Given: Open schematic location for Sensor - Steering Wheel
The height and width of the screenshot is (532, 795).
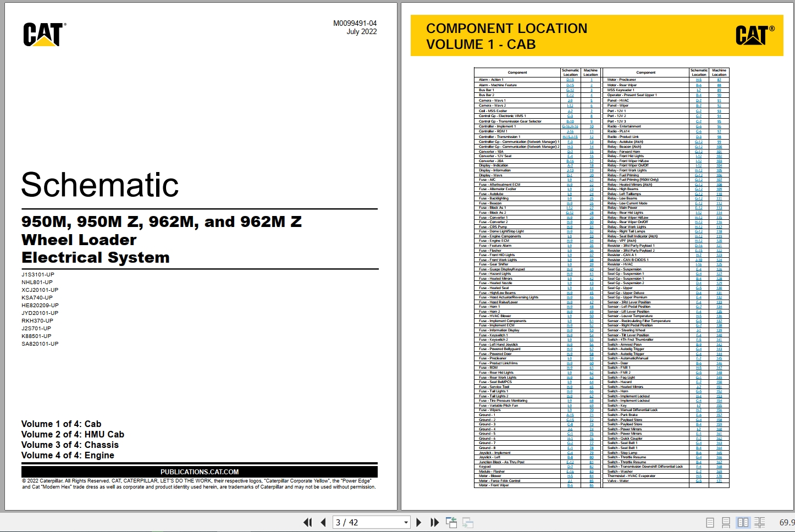Looking at the screenshot, I should click(699, 330).
